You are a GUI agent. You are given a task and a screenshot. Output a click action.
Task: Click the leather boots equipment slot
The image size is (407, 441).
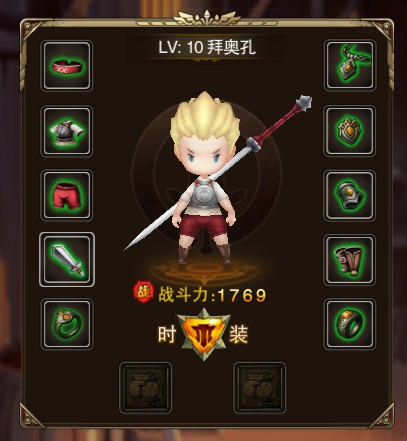click(350, 260)
